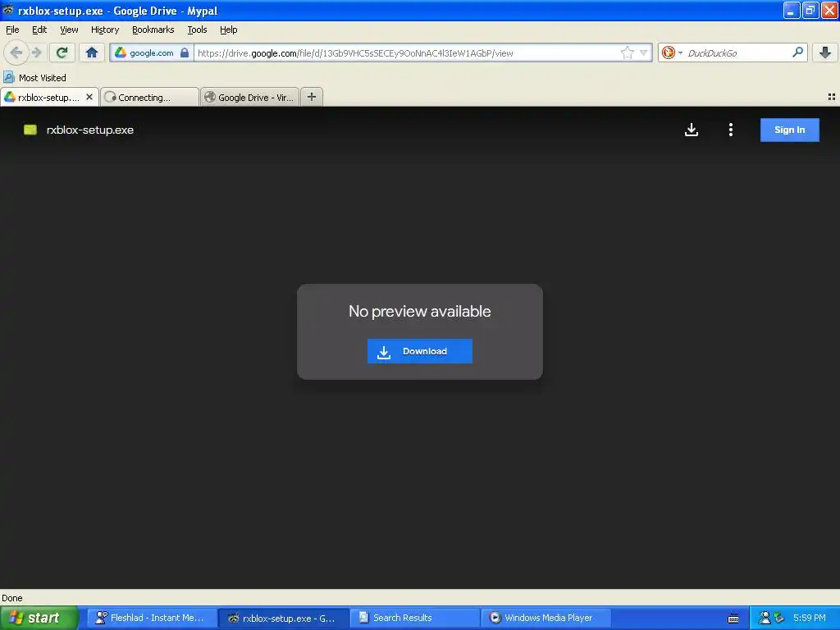Click the Download button in preview box

(x=419, y=351)
